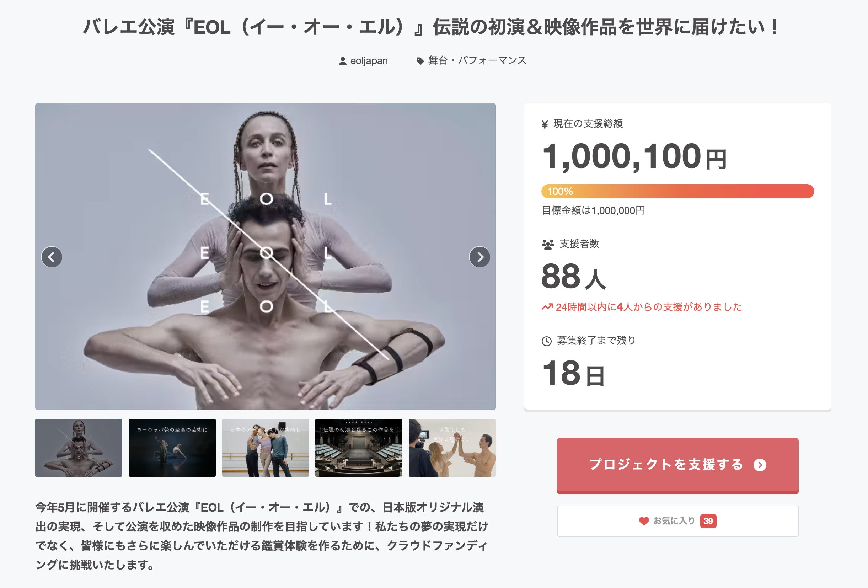Viewport: 868px width, 588px height.
Task: Click the trending arrow icon in 24時間 notice
Action: (547, 307)
